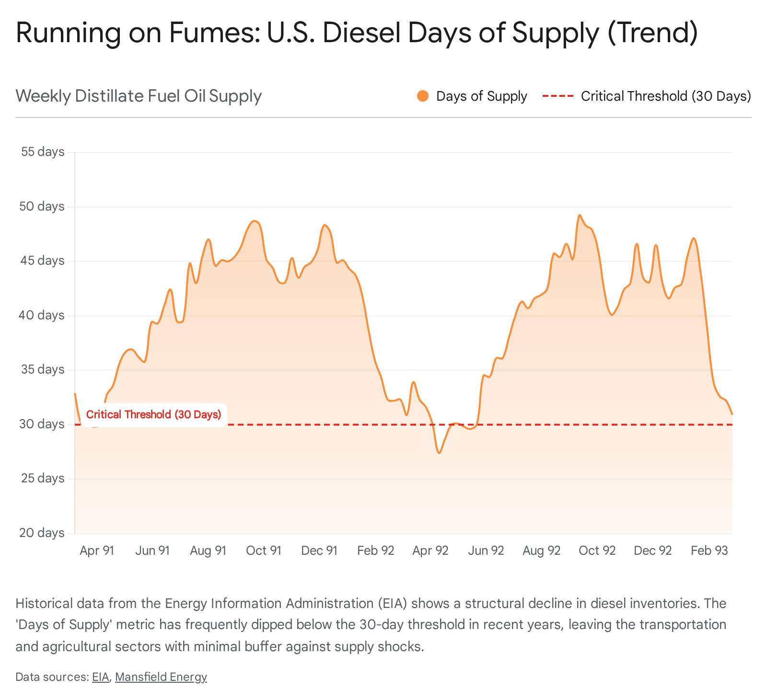Open the EIA data source link
767x700 pixels.
pos(101,677)
